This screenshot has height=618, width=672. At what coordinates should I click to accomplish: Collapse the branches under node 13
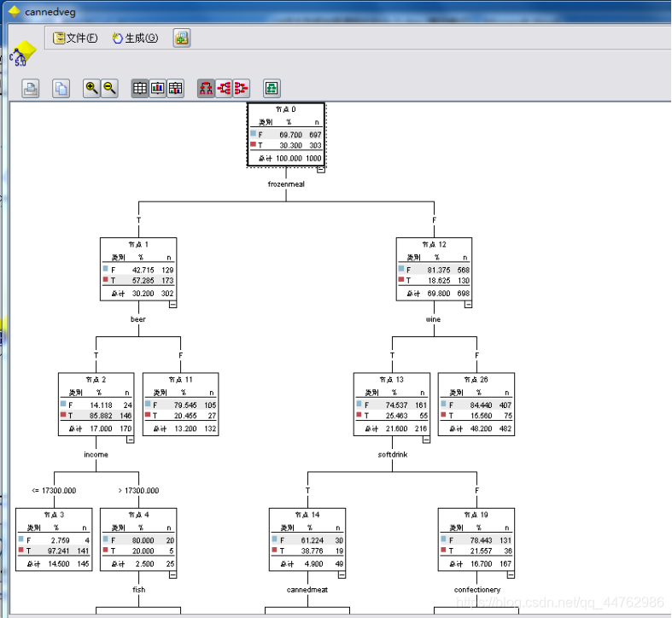pyautogui.click(x=426, y=440)
